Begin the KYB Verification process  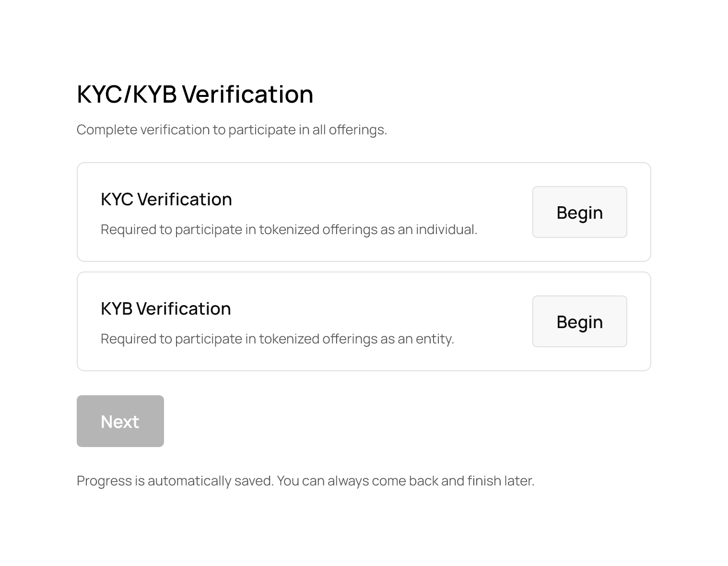[x=579, y=321]
